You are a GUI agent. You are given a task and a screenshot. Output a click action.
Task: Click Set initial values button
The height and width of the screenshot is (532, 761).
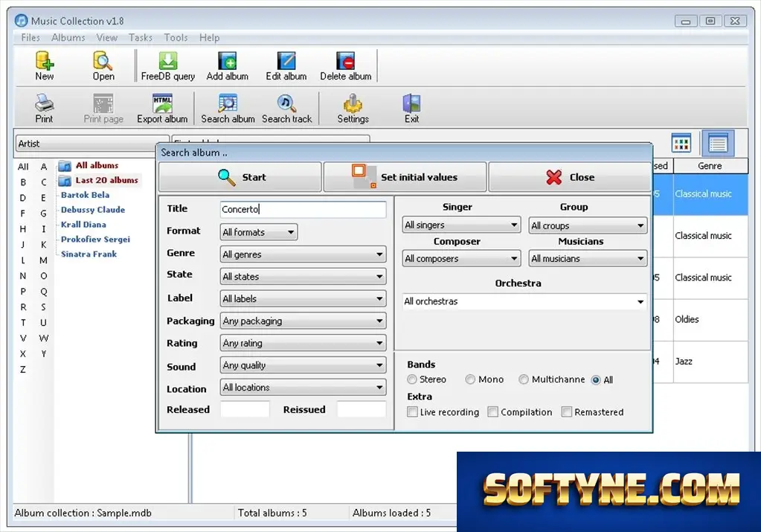405,177
